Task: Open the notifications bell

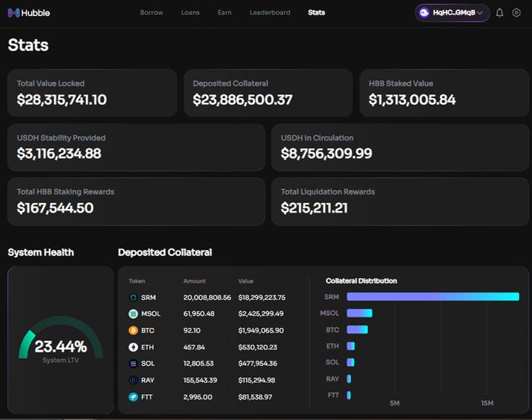Action: (499, 13)
